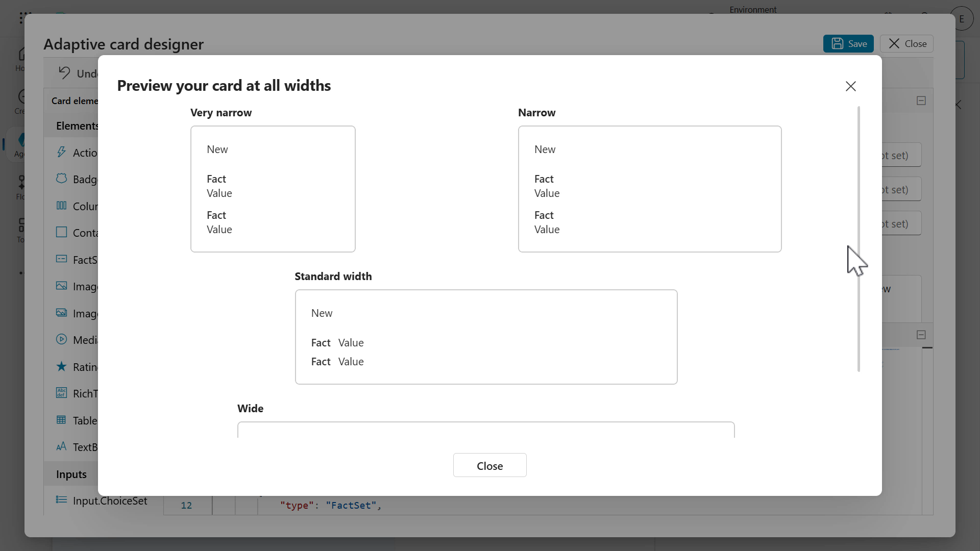The height and width of the screenshot is (551, 980).
Task: Collapse the lower properties section via minus icon
Action: tap(921, 335)
